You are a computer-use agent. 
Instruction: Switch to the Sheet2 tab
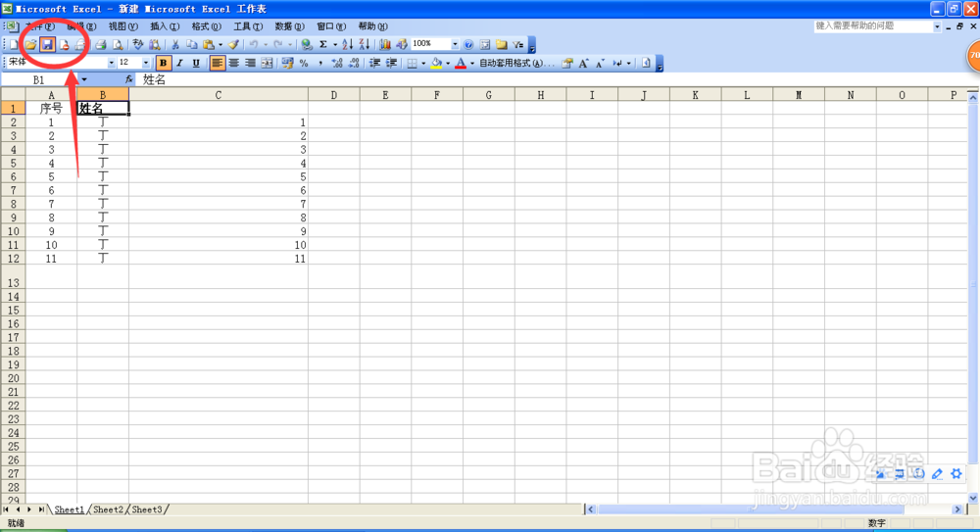[108, 509]
